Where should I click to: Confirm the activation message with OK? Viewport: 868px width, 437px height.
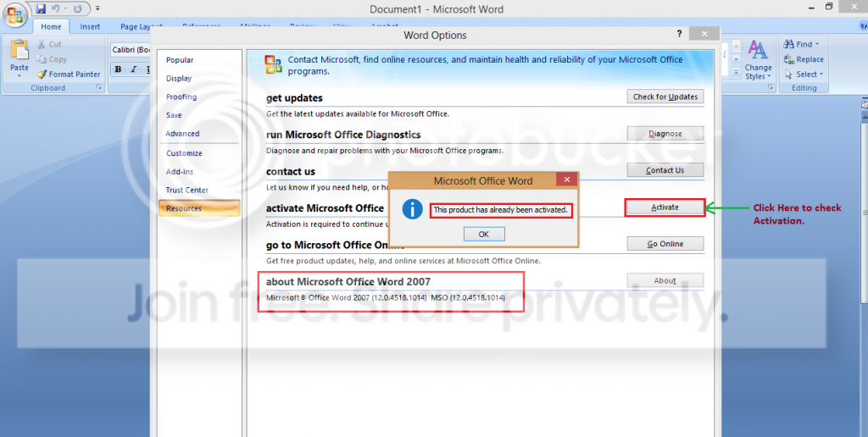pos(484,234)
